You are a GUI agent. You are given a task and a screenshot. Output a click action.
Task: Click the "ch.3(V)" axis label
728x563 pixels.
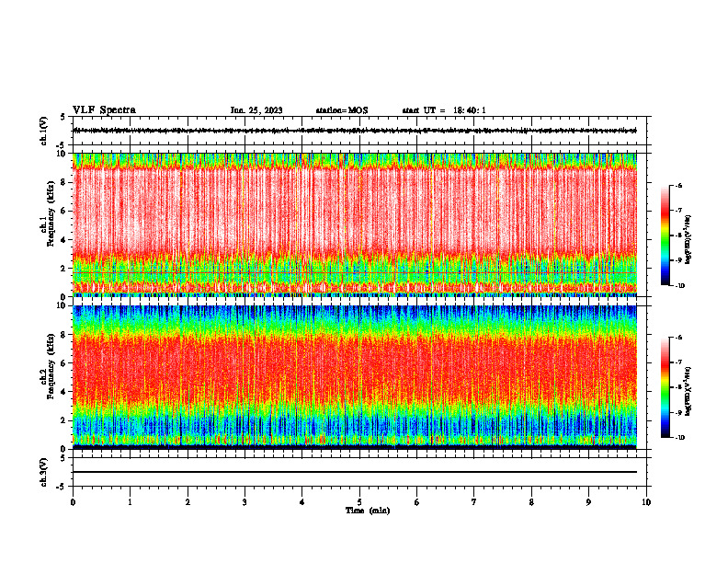pyautogui.click(x=44, y=472)
